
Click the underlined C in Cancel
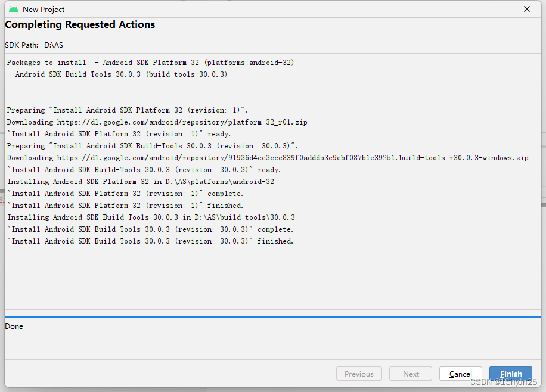tap(453, 374)
